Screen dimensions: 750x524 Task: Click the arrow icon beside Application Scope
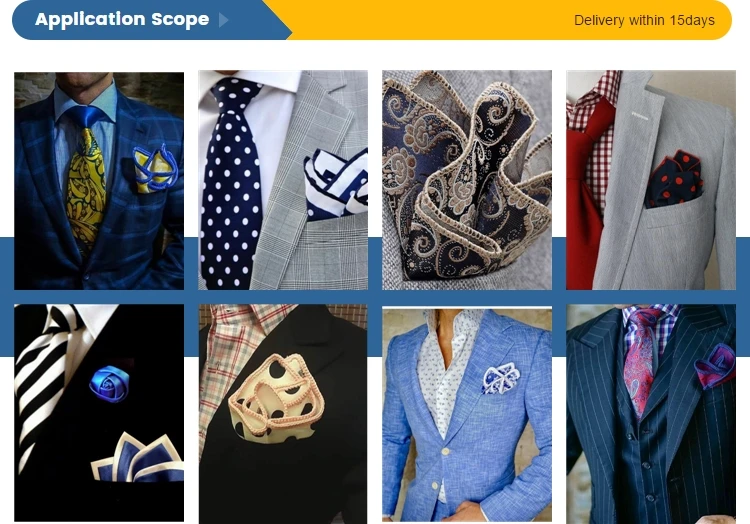click(223, 20)
